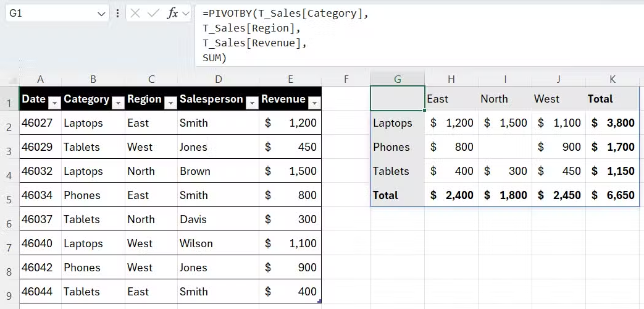Select column K header
The height and width of the screenshot is (309, 644).
(613, 79)
